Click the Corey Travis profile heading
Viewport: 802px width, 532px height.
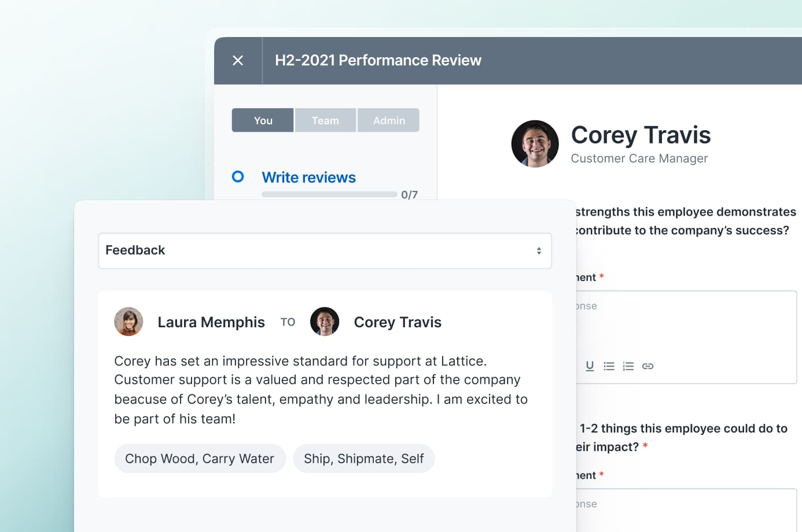[641, 135]
